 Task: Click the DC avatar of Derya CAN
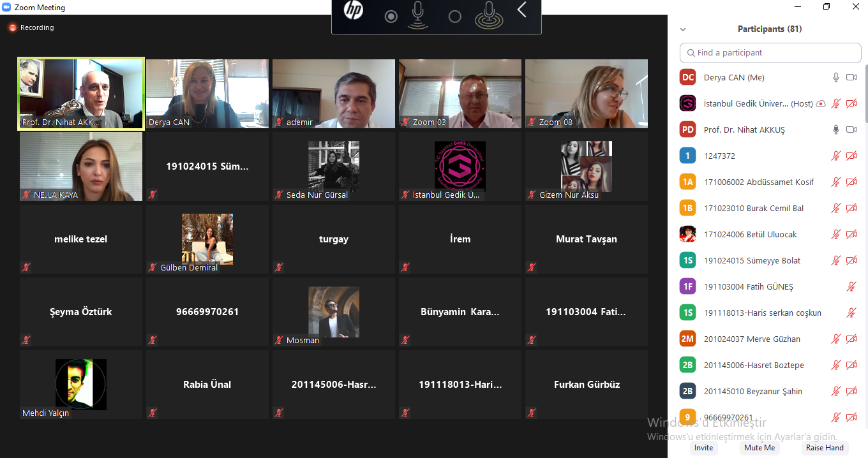click(x=687, y=77)
